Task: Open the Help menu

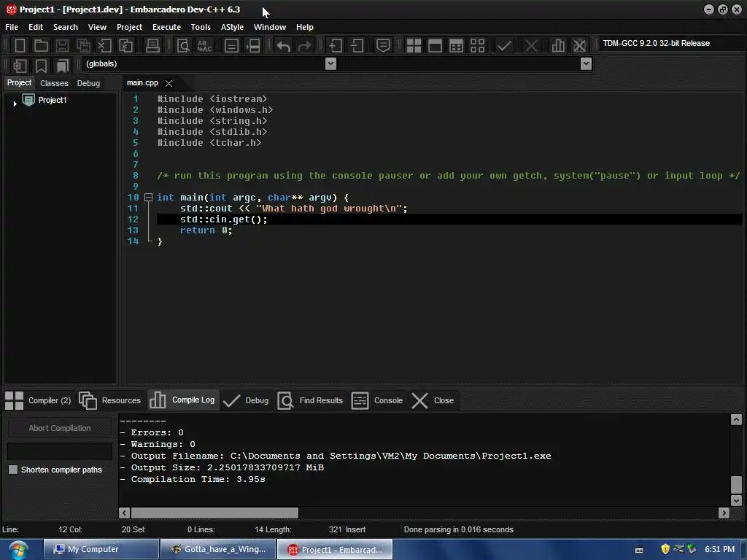Action: pyautogui.click(x=304, y=27)
